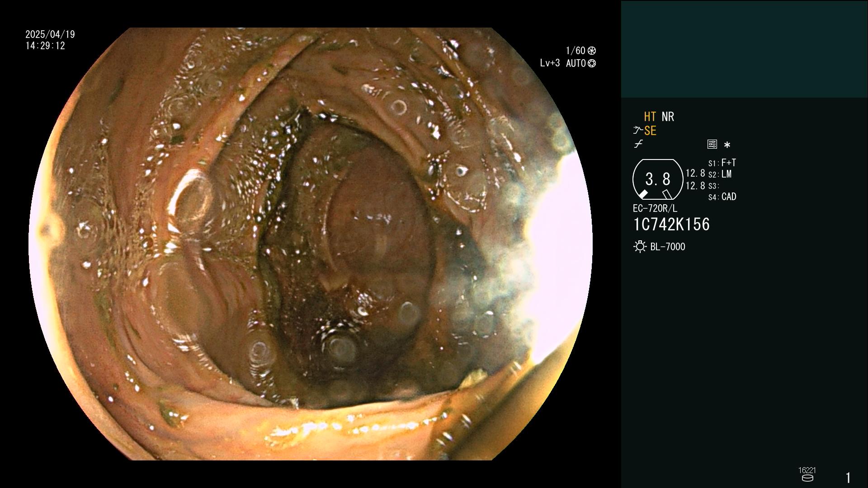Select the empty S3: switch assignment

pos(713,186)
